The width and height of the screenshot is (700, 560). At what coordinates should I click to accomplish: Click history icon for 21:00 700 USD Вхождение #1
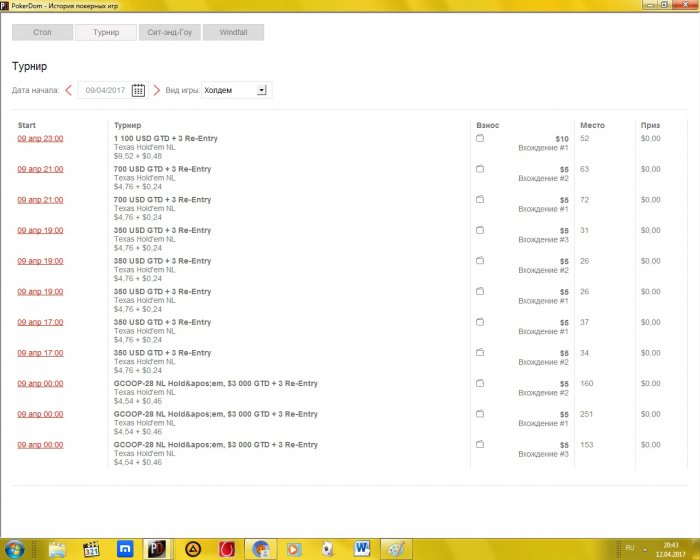click(480, 200)
